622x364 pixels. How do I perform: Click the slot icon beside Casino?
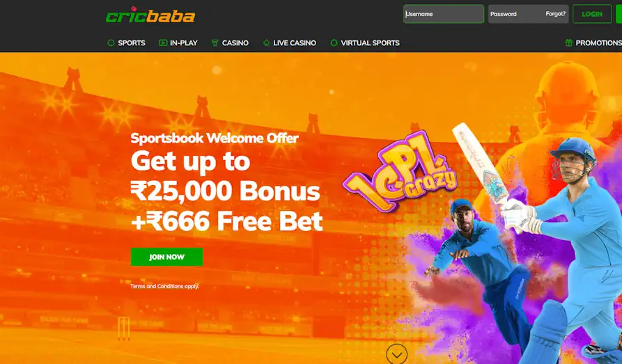[215, 43]
